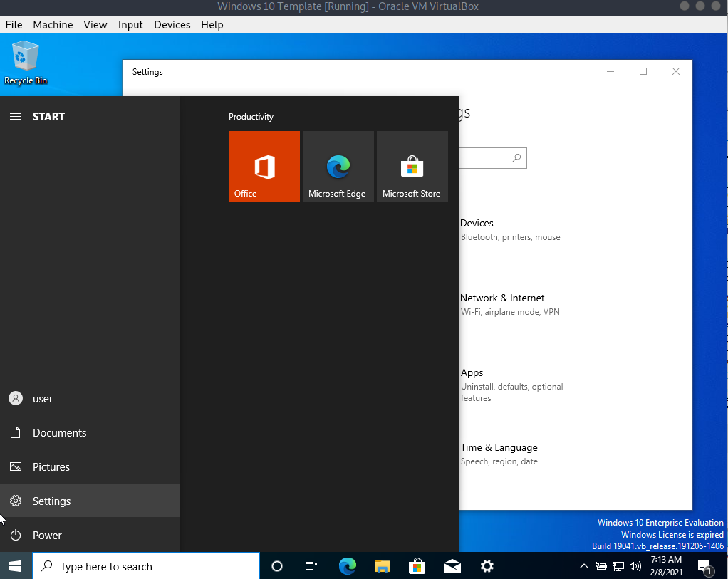This screenshot has width=728, height=579.
Task: Close the Settings window
Action: [676, 71]
